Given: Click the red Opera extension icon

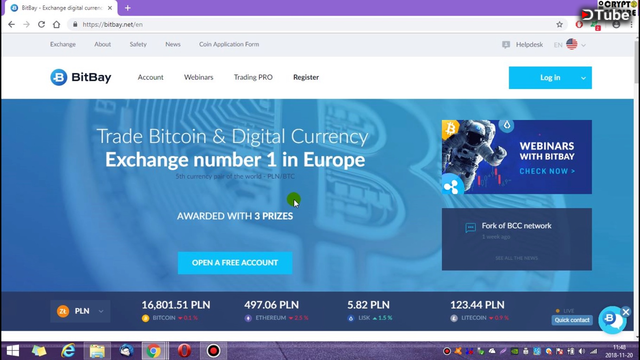Looking at the screenshot, I should 579,24.
